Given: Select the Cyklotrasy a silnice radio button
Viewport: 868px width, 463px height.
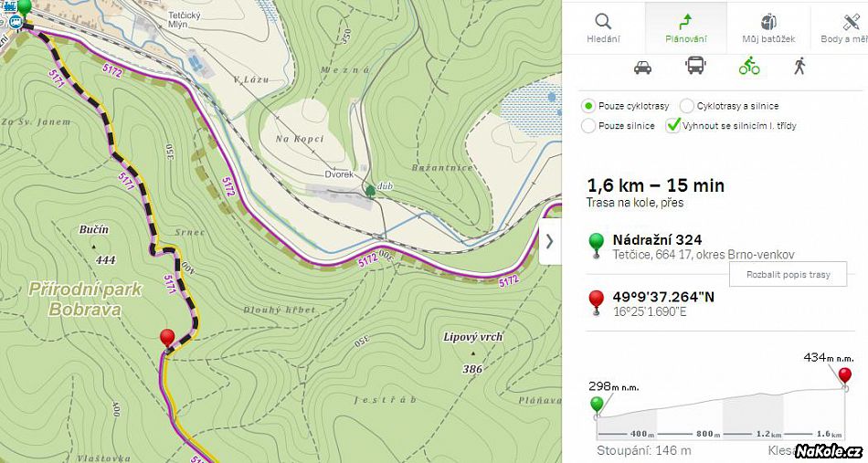Looking at the screenshot, I should (x=686, y=106).
